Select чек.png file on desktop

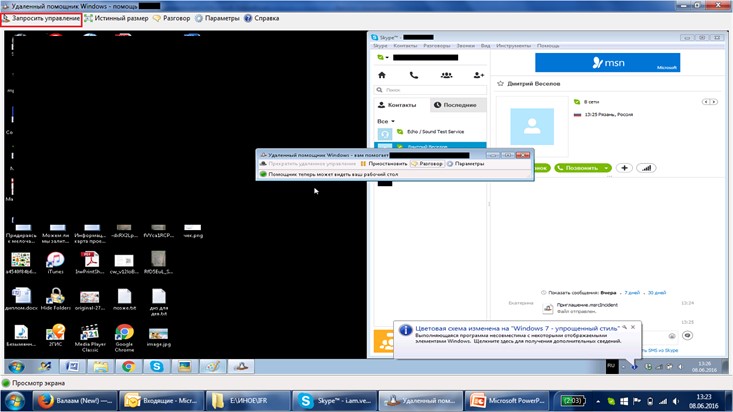click(193, 231)
